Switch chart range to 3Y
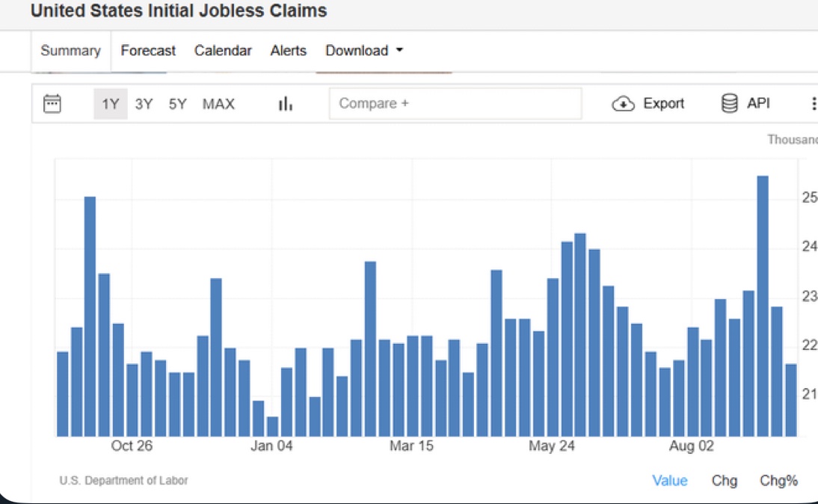 tap(144, 104)
